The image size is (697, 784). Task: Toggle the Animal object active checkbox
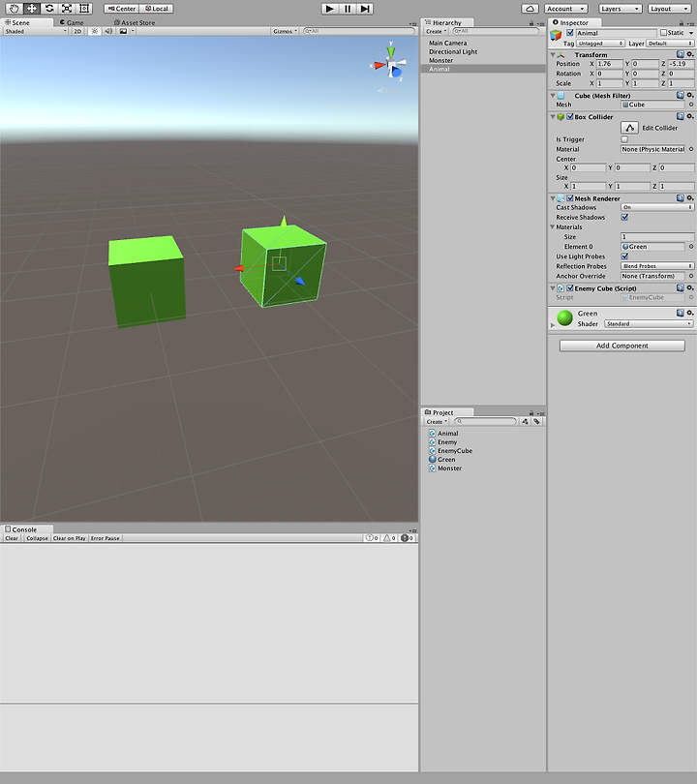[569, 33]
